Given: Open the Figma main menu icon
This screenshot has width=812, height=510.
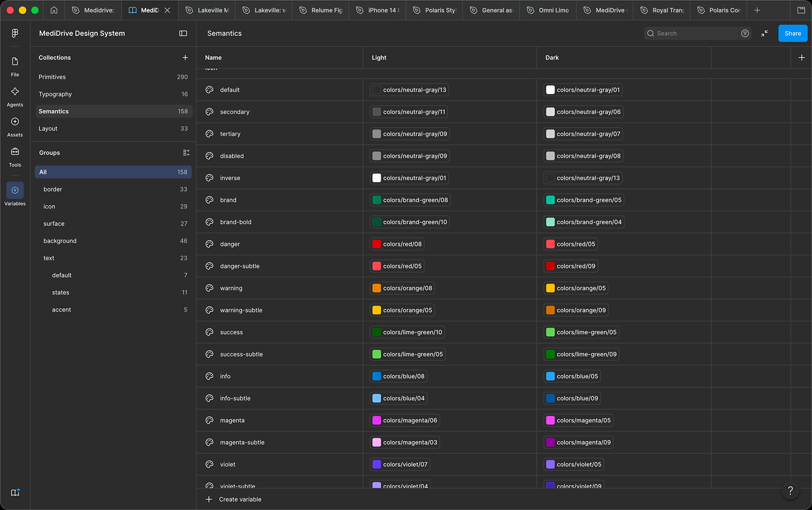Looking at the screenshot, I should 15,33.
